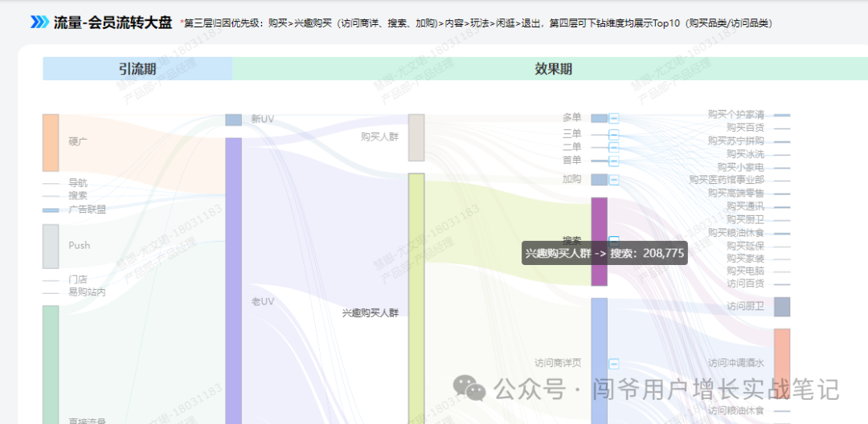Collapse the 访问商详页 node minus button

coord(614,364)
